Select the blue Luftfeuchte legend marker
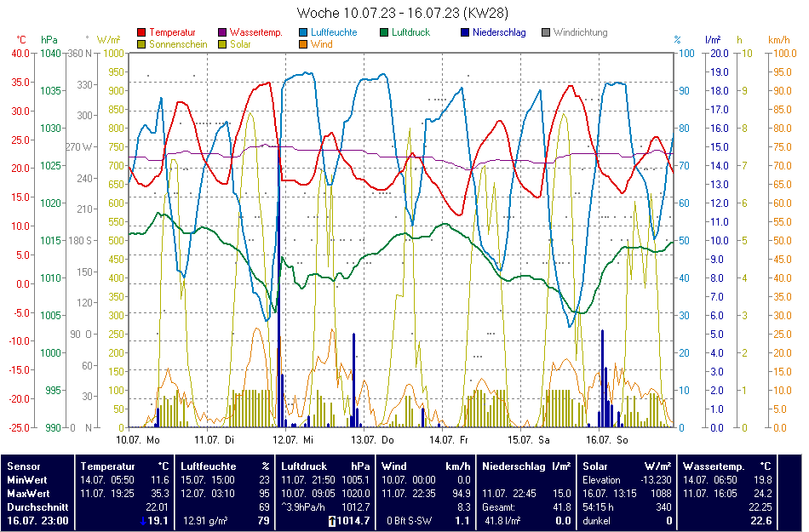 click(x=304, y=33)
